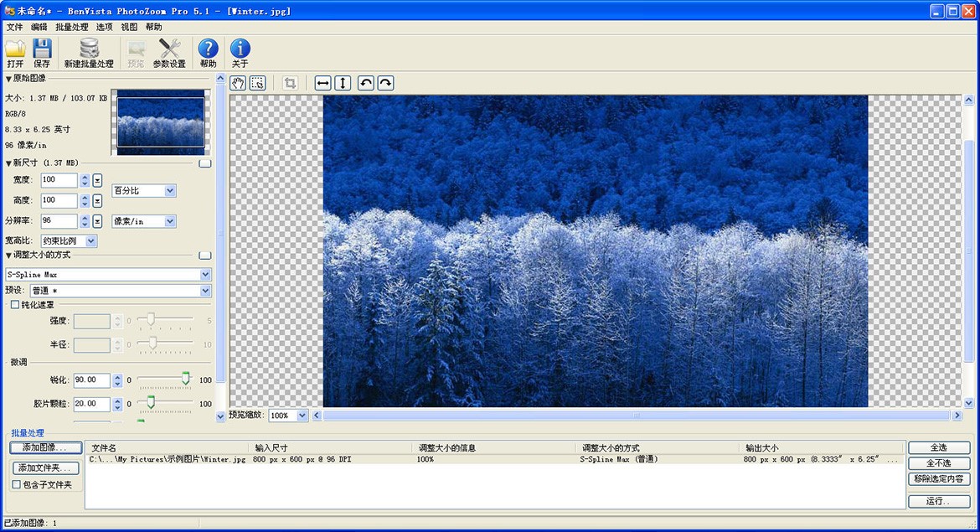
Task: Click the 全选 button
Action: 939,447
